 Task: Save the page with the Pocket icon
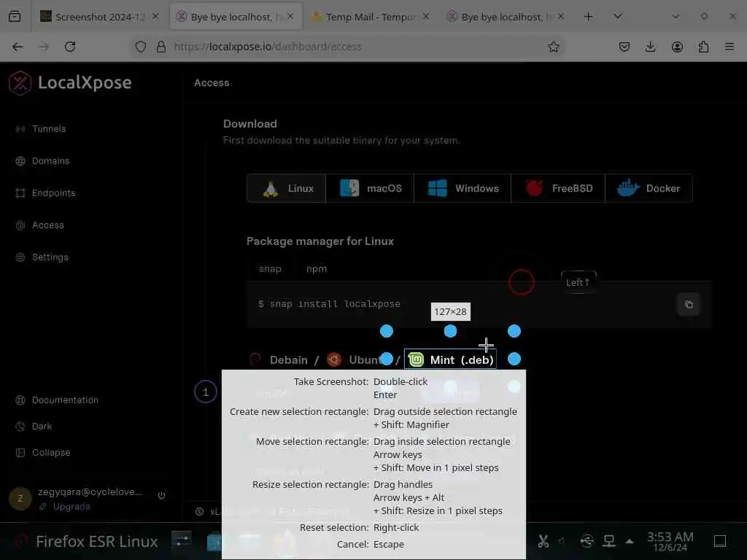(x=624, y=47)
